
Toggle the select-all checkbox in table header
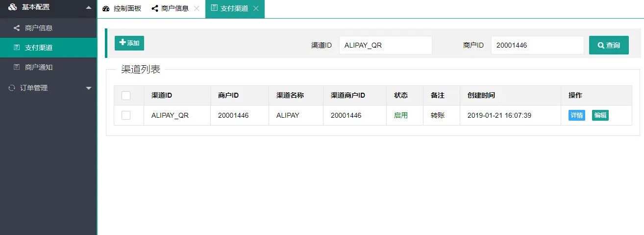(126, 96)
